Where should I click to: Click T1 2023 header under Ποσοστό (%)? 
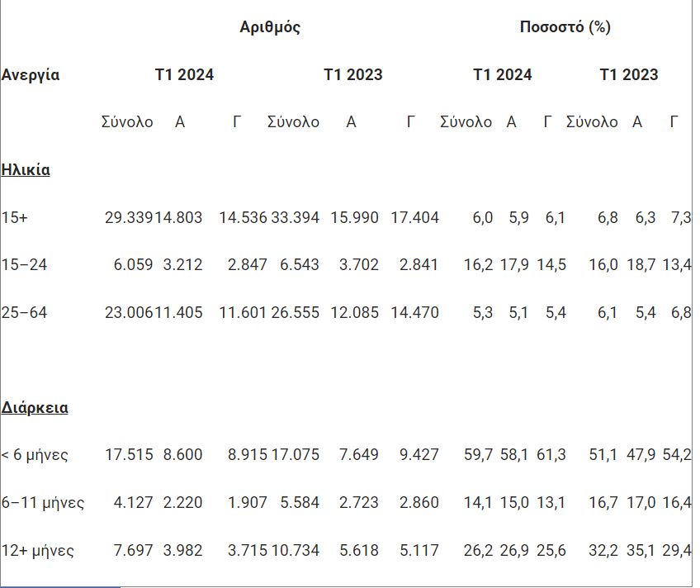click(628, 75)
